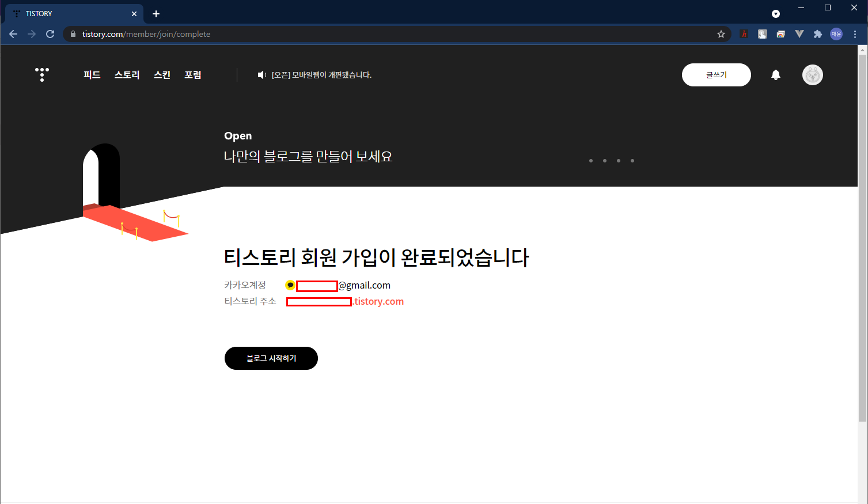
Task: Maximize the Chrome window
Action: [828, 7]
